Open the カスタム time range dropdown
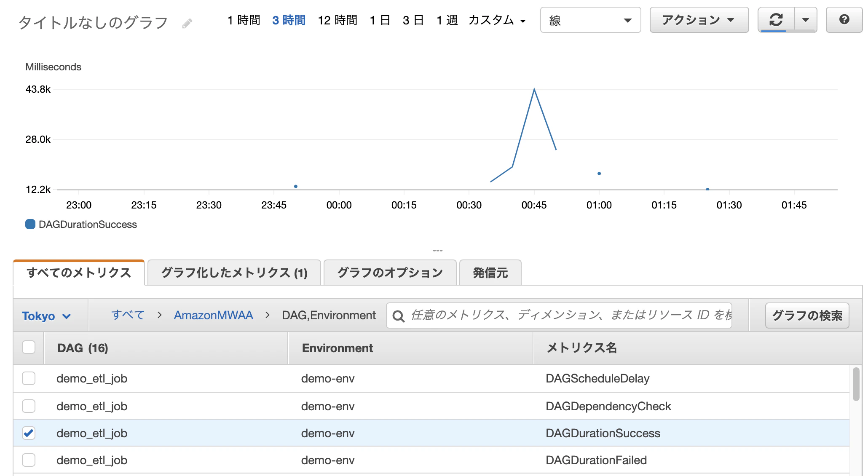 click(x=497, y=20)
